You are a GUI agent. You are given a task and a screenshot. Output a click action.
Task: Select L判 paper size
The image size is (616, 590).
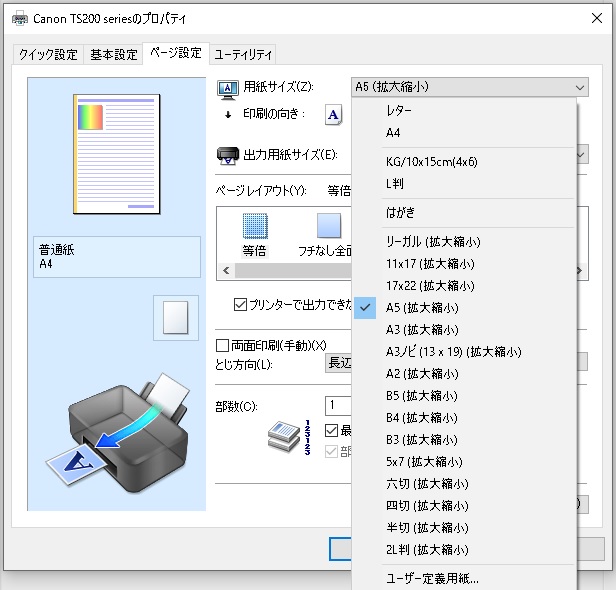[464, 184]
